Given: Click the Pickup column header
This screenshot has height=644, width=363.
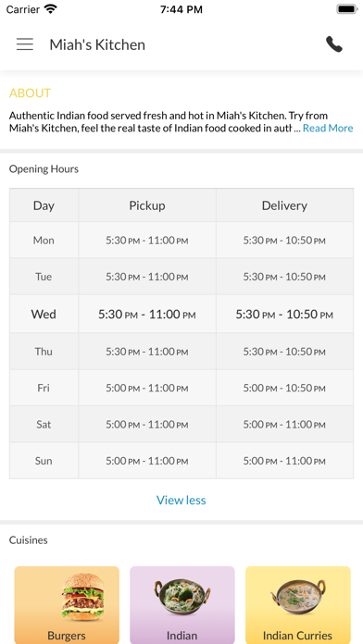Looking at the screenshot, I should [x=147, y=205].
